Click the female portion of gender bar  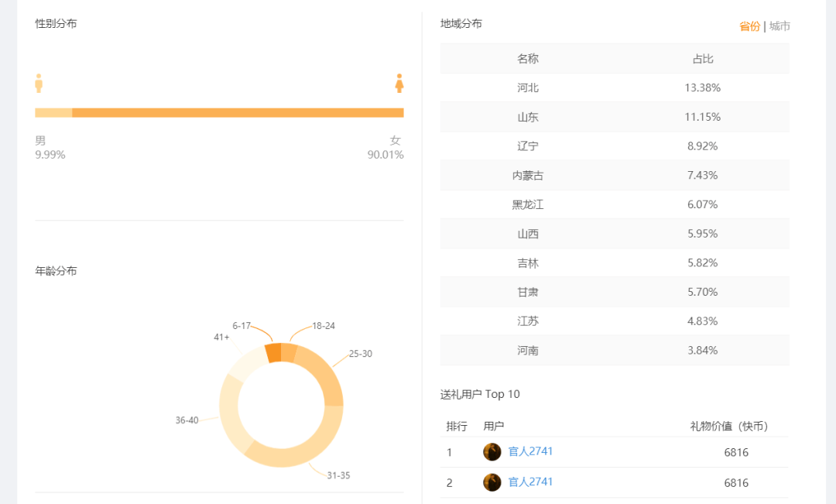coord(238,113)
